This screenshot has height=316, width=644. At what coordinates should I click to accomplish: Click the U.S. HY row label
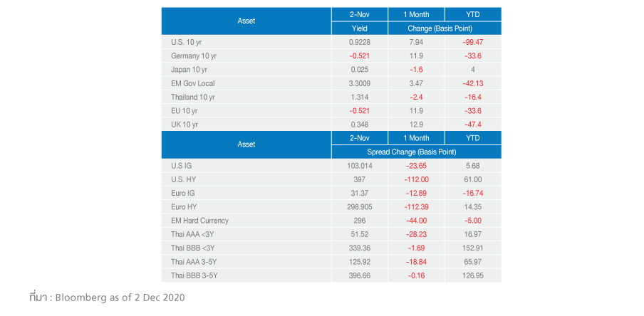coord(184,179)
